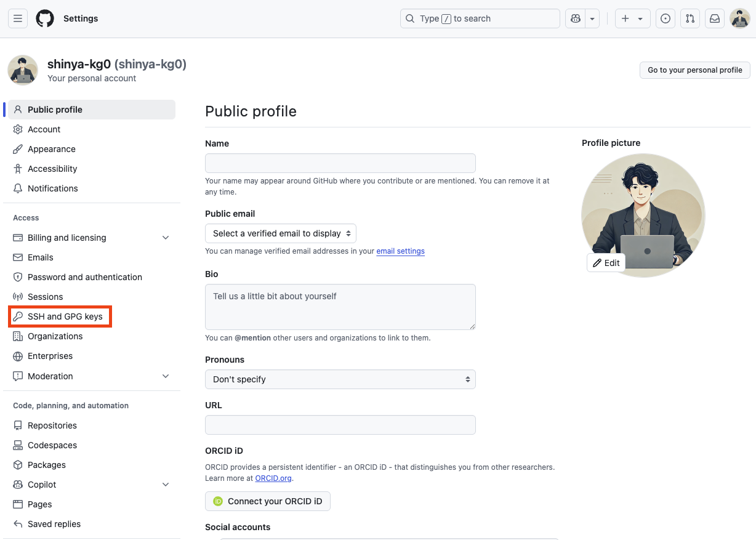The width and height of the screenshot is (756, 540).
Task: Click inside the Name input field
Action: tap(340, 163)
